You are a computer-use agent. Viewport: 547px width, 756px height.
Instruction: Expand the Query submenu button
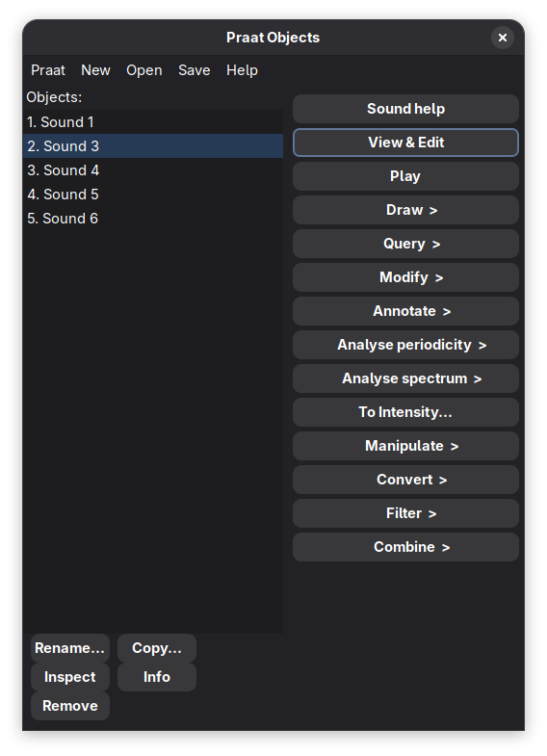click(405, 244)
